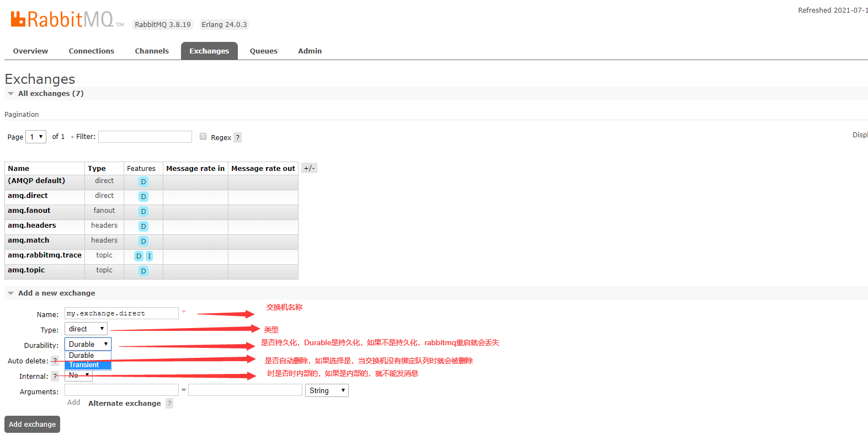The height and width of the screenshot is (440, 868).
Task: Open the Alternate exchange help icon
Action: pyautogui.click(x=169, y=404)
